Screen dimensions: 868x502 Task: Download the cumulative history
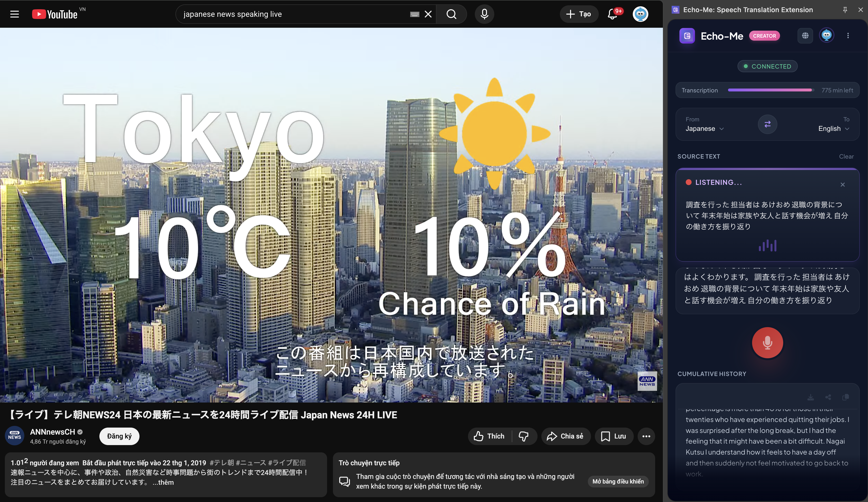point(810,397)
